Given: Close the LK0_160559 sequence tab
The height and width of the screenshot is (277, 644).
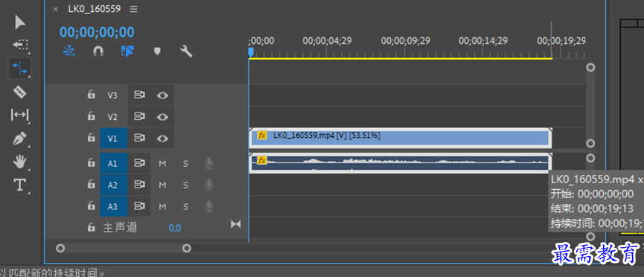Looking at the screenshot, I should pos(55,9).
